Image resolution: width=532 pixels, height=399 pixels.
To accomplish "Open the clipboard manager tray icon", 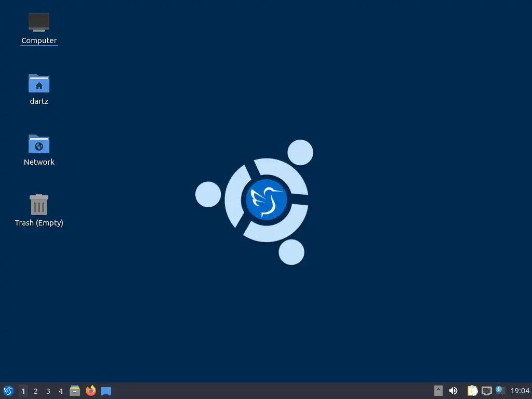I will click(x=472, y=391).
